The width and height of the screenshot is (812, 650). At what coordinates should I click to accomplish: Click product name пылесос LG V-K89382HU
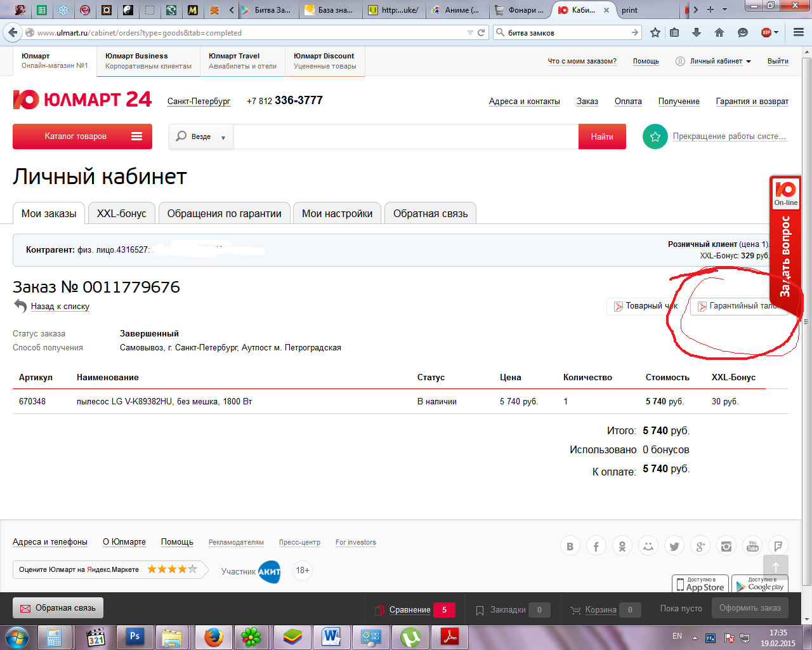[x=164, y=401]
